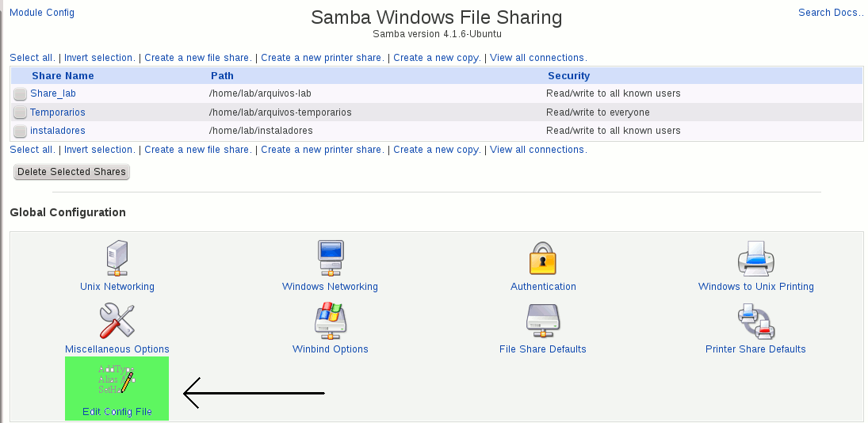The height and width of the screenshot is (423, 868).
Task: Click the Printer Share Defaults text link
Action: click(755, 349)
